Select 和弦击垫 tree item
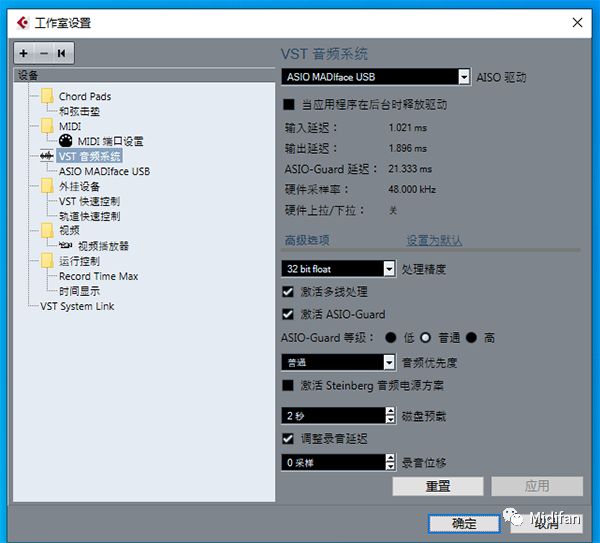The height and width of the screenshot is (543, 600). click(79, 111)
